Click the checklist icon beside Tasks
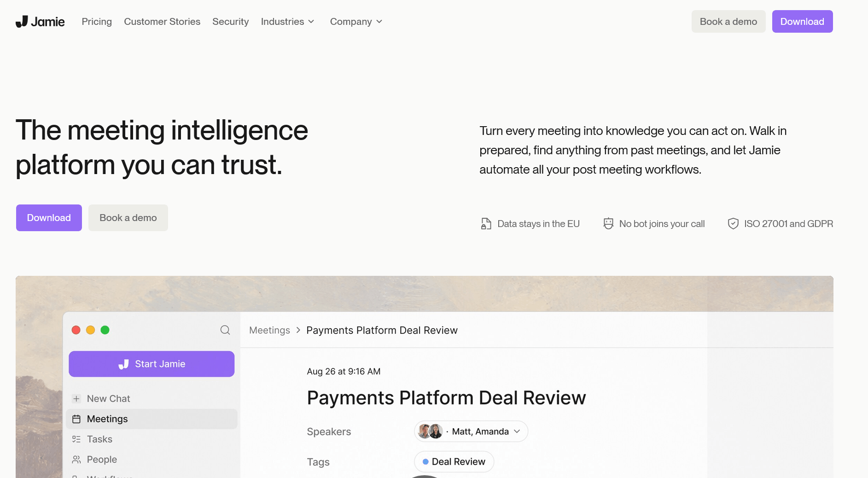Image resolution: width=868 pixels, height=478 pixels. pos(76,439)
